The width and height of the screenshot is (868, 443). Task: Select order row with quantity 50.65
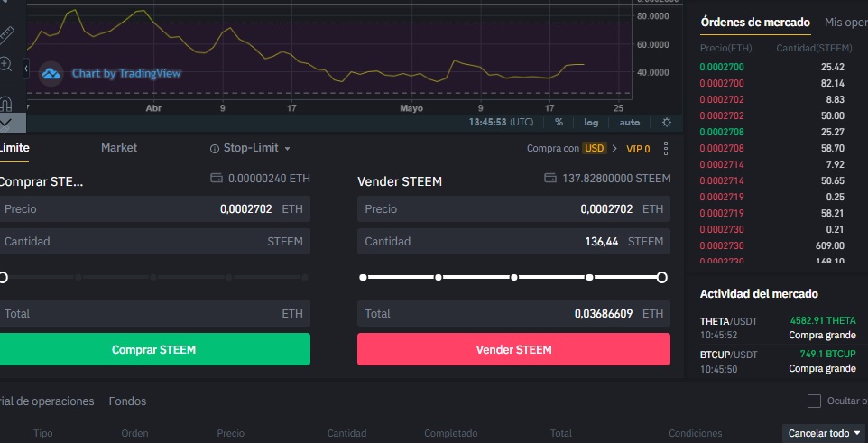[x=772, y=180]
